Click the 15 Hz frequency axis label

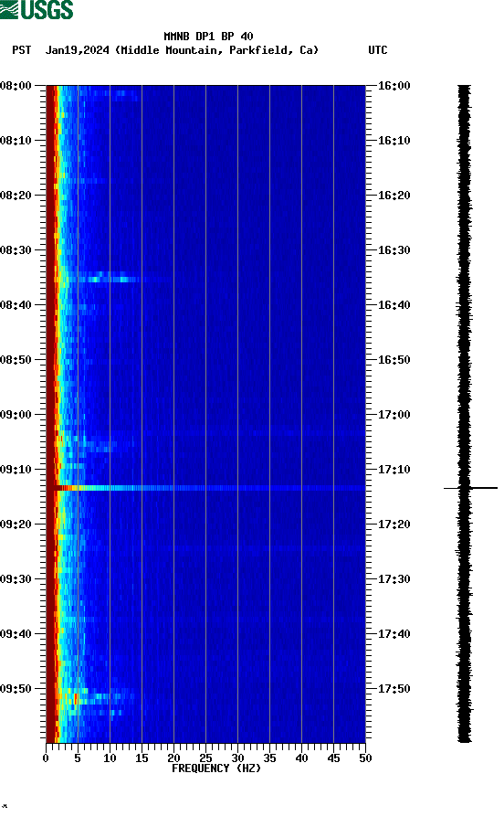[x=142, y=758]
